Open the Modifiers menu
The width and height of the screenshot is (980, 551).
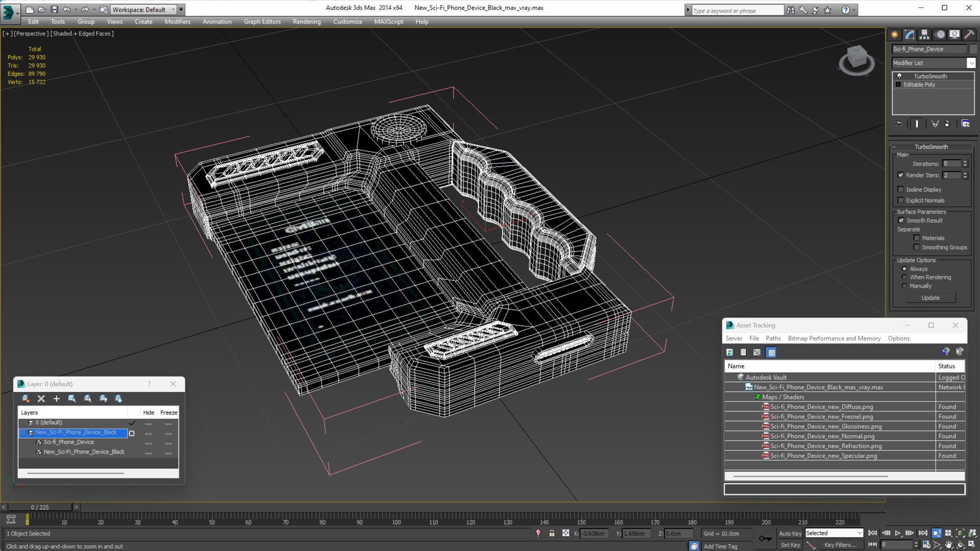177,21
